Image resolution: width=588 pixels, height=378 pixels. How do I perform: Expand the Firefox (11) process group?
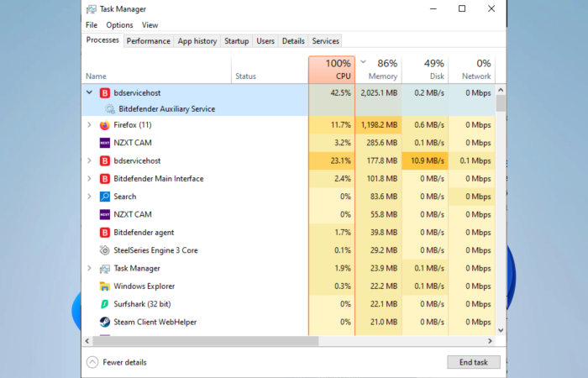[x=89, y=124]
